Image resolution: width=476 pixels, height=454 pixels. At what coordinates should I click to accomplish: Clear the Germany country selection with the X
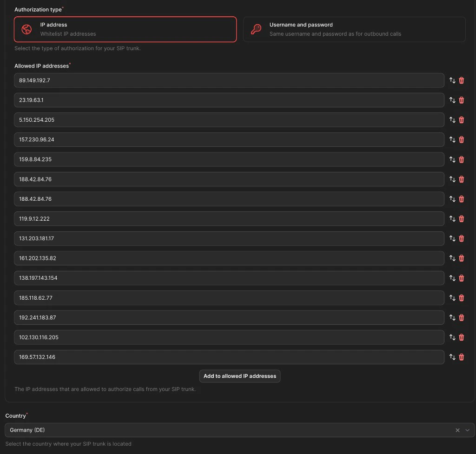point(457,430)
